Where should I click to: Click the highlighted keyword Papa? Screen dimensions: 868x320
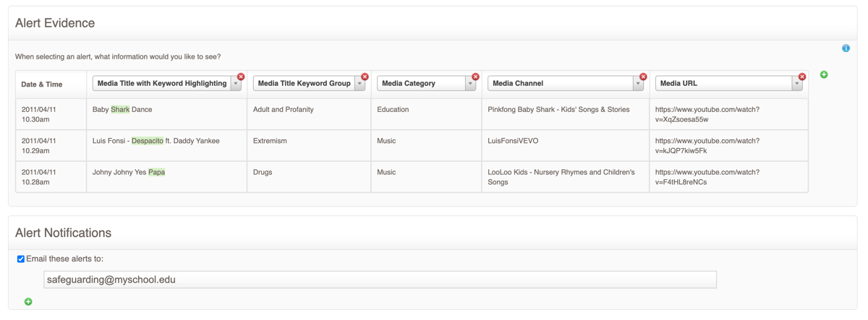point(157,172)
